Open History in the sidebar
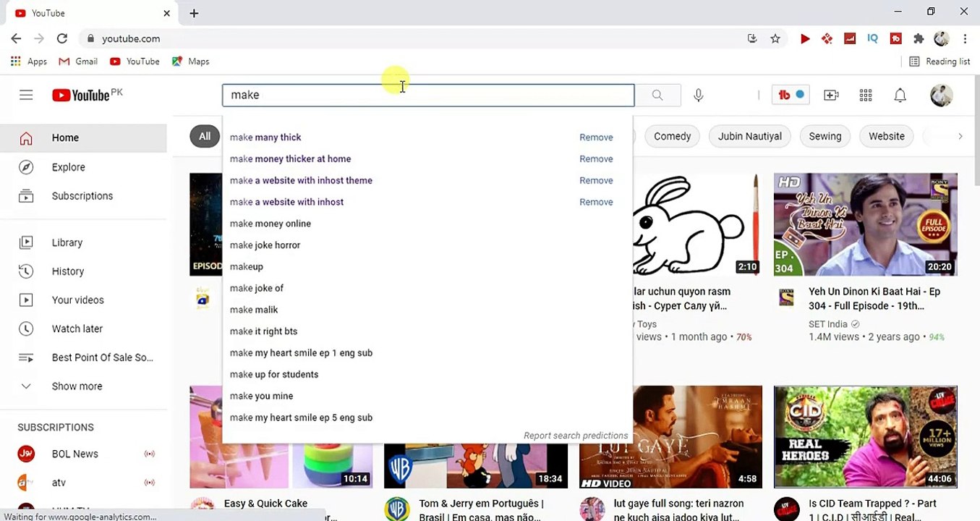The width and height of the screenshot is (980, 521). pyautogui.click(x=83, y=271)
